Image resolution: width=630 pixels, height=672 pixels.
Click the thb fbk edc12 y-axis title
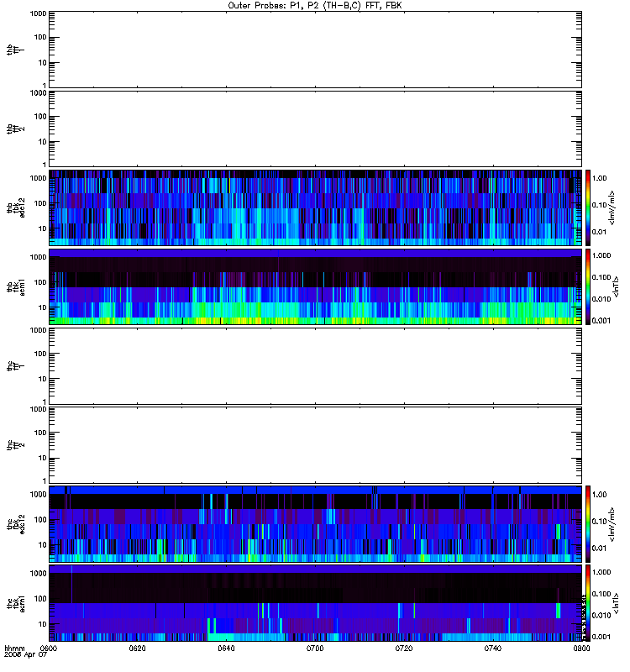(x=16, y=207)
